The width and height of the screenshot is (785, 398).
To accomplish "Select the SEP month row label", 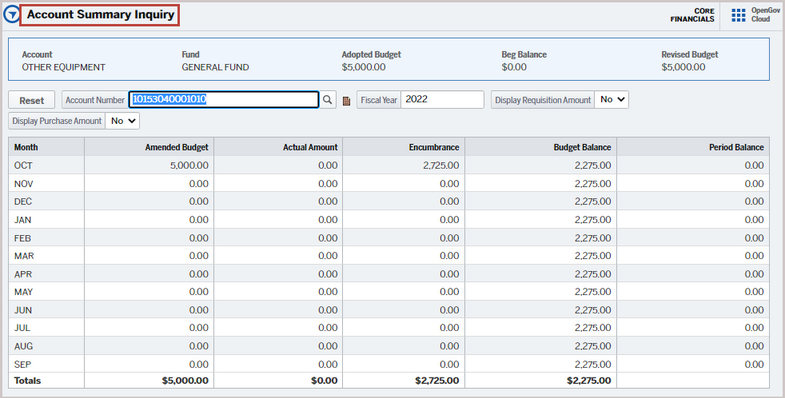I will click(x=23, y=364).
